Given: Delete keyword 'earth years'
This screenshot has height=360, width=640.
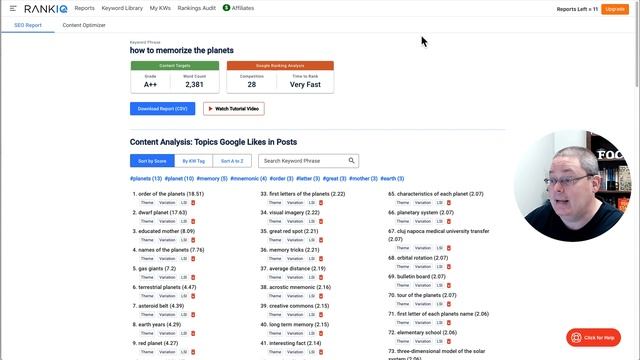Looking at the screenshot, I should pyautogui.click(x=193, y=333).
